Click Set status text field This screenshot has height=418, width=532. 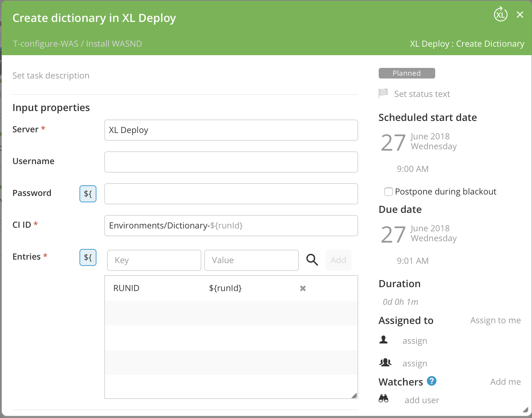[x=422, y=94]
